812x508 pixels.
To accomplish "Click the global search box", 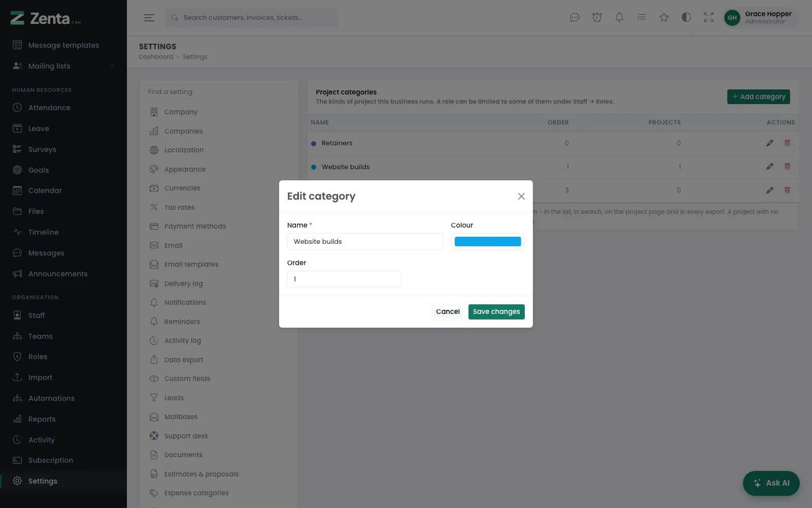I will (251, 18).
